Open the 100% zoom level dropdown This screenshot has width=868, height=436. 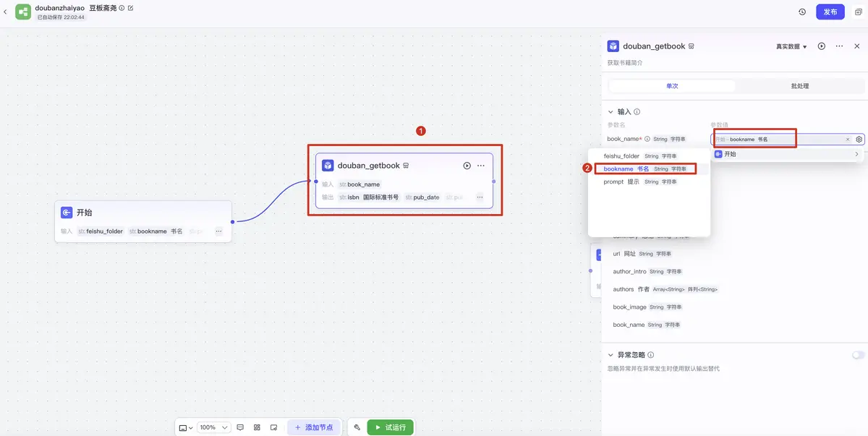[x=214, y=427]
